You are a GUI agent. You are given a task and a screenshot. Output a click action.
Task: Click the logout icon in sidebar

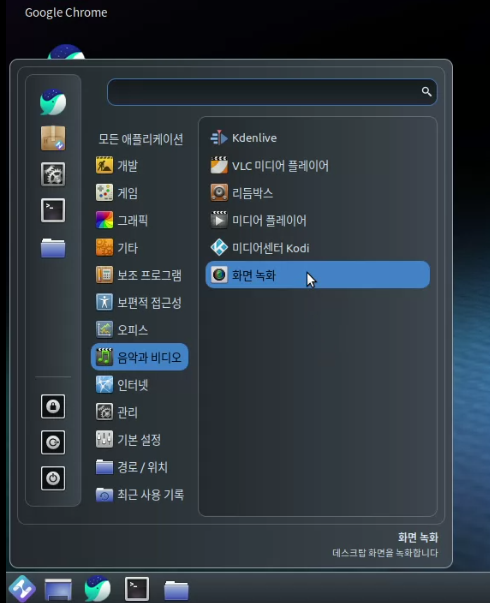point(53,442)
